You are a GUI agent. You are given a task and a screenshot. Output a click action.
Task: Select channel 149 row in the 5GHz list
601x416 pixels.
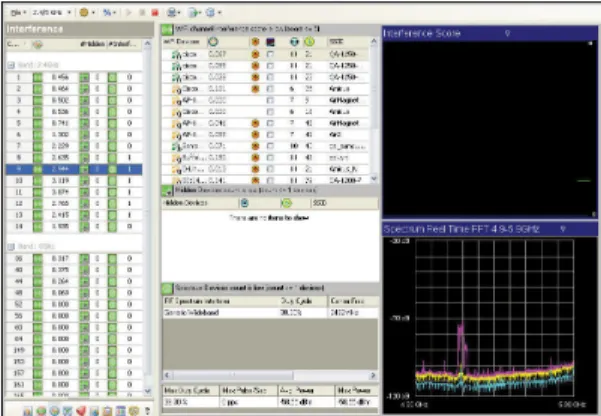[74, 350]
